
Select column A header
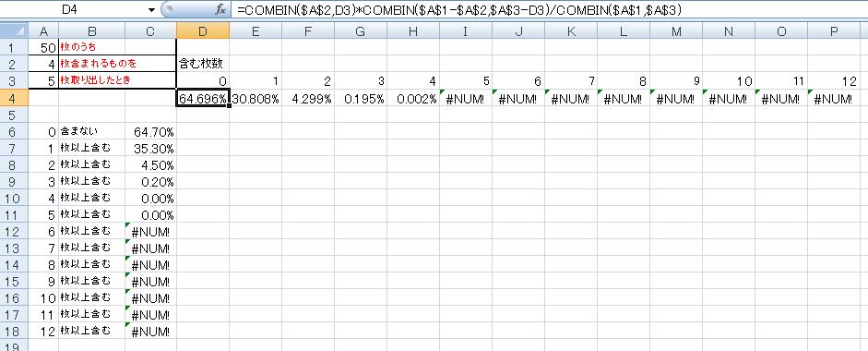click(43, 31)
